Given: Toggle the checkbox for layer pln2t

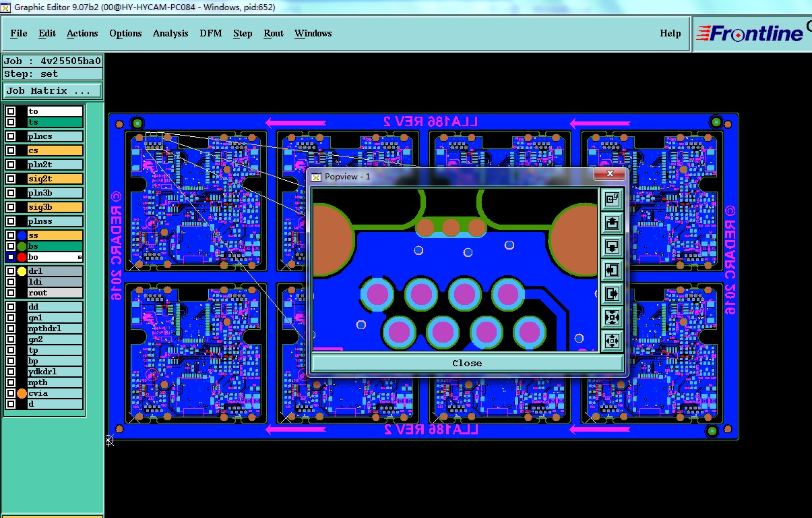Looking at the screenshot, I should coord(11,165).
